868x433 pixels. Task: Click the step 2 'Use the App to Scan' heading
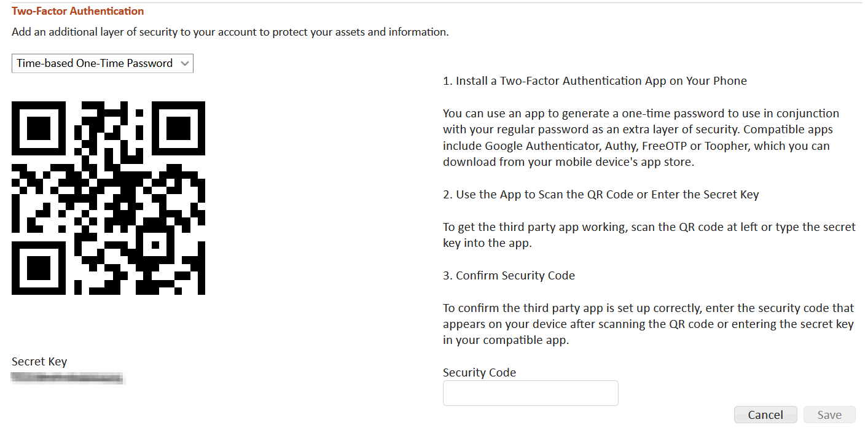coord(601,195)
